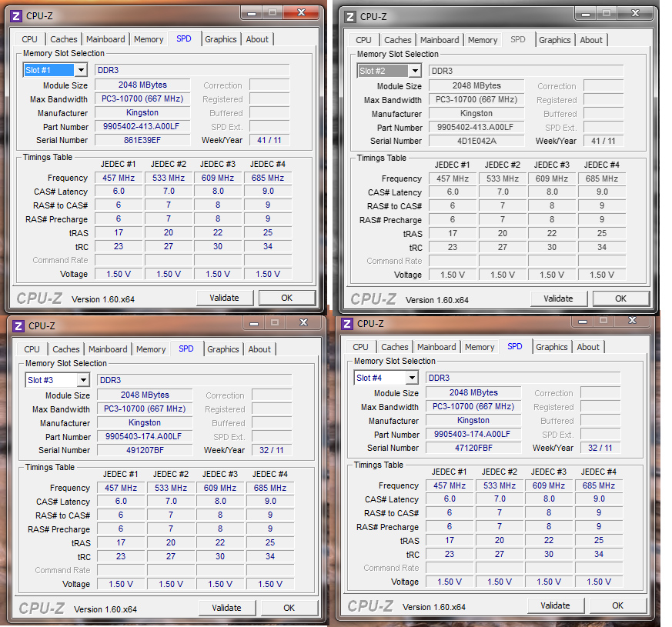Switch to the CPU tab in the Slot #1 window
The width and height of the screenshot is (672, 627).
[29, 39]
